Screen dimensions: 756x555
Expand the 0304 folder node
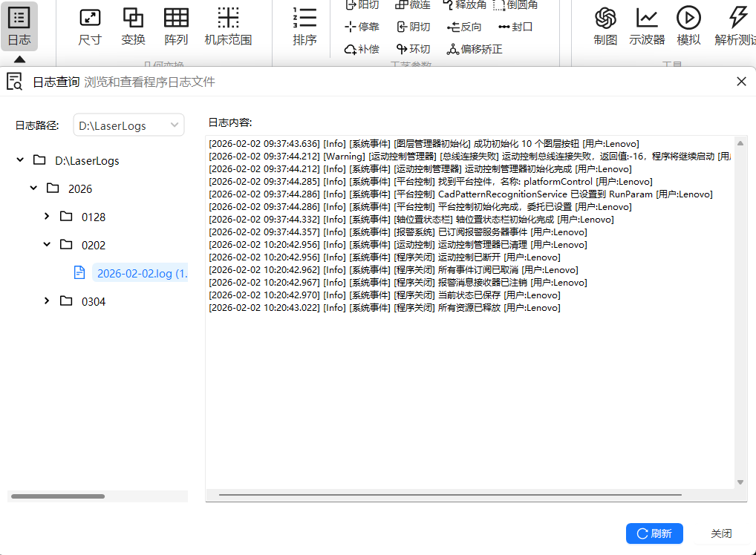(47, 301)
